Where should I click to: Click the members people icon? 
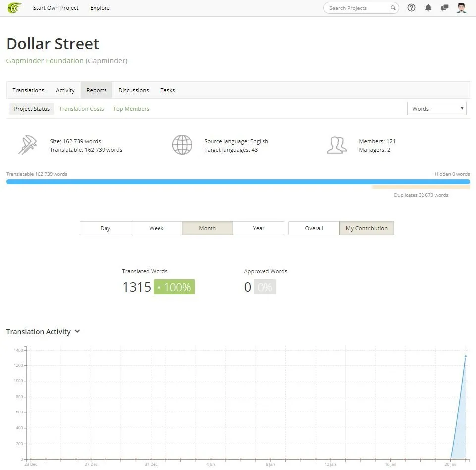click(x=337, y=145)
